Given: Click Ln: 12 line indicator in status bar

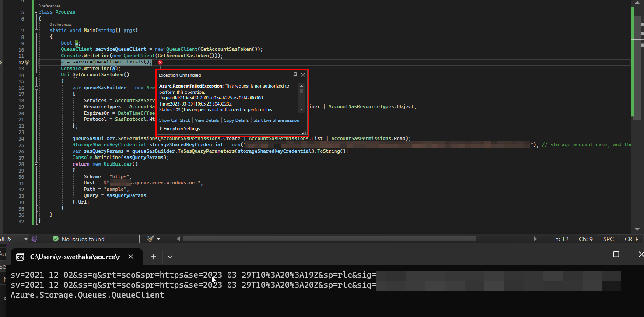Looking at the screenshot, I should click(560, 239).
